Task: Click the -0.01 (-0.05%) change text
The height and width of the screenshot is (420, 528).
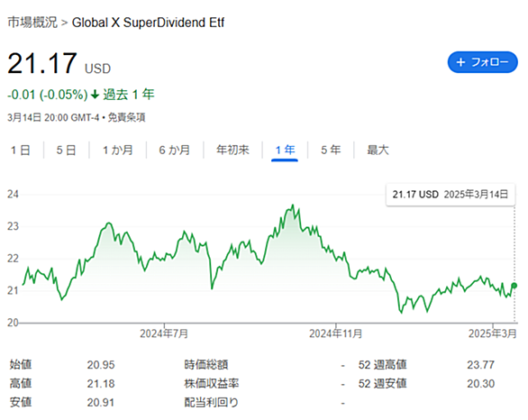Action: [x=48, y=95]
